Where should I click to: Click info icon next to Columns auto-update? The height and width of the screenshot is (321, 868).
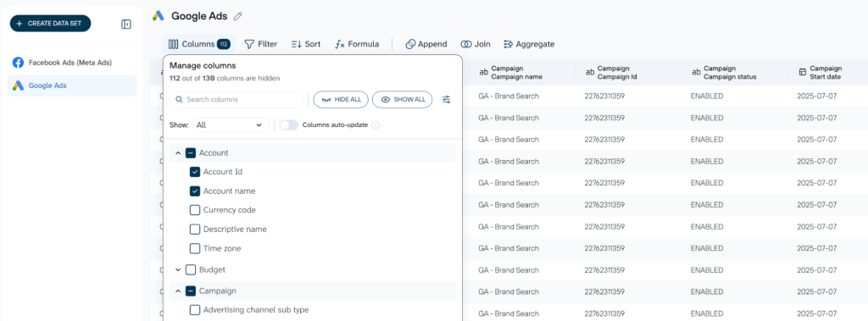(x=376, y=125)
